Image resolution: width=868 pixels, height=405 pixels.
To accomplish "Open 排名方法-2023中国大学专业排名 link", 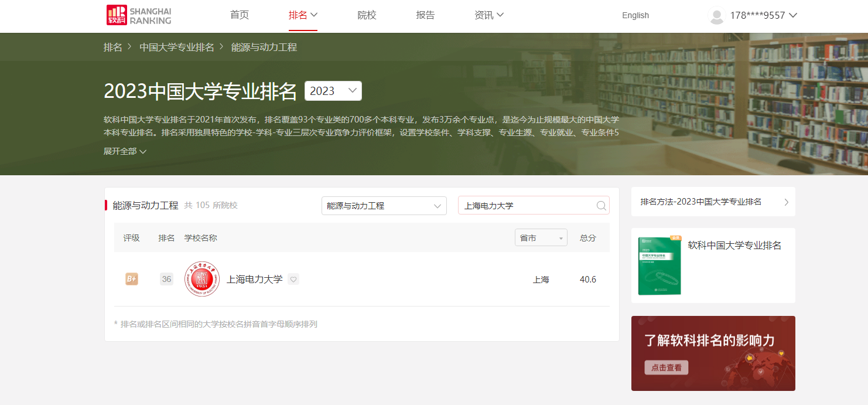I will point(701,202).
